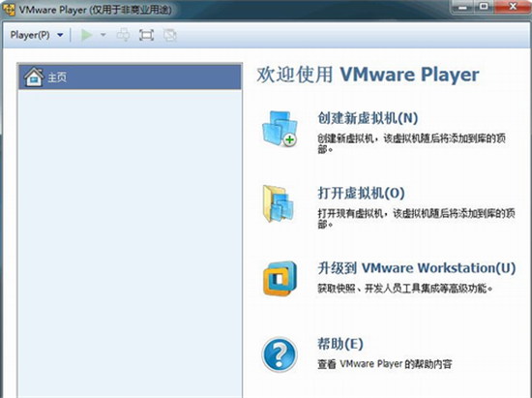Click the open virtual machine folder icon
The image size is (532, 398).
tap(279, 203)
